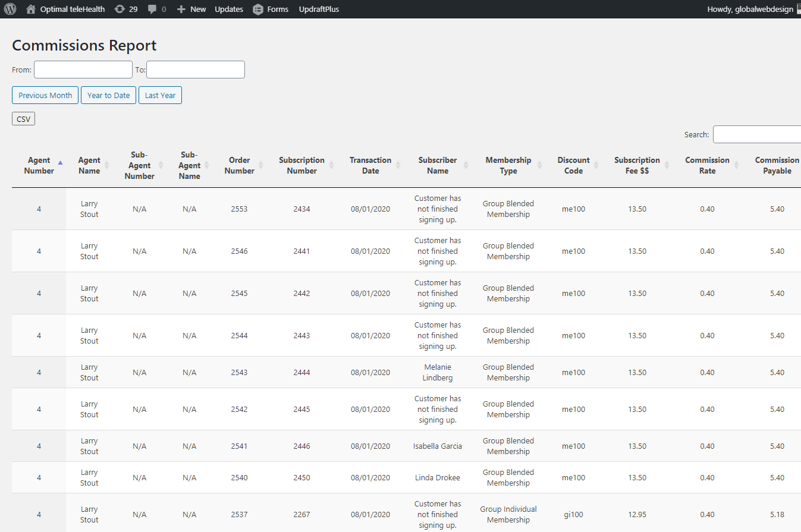
Task: Click subscription number 2442
Action: pyautogui.click(x=301, y=294)
